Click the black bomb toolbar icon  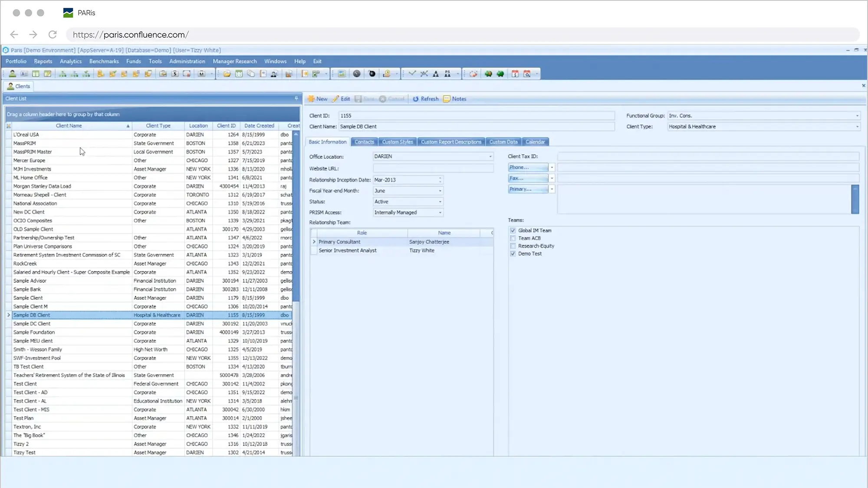pos(372,74)
